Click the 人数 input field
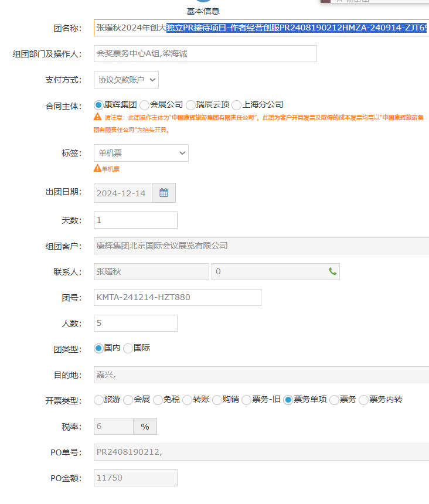This screenshot has height=504, width=429. 135,323
